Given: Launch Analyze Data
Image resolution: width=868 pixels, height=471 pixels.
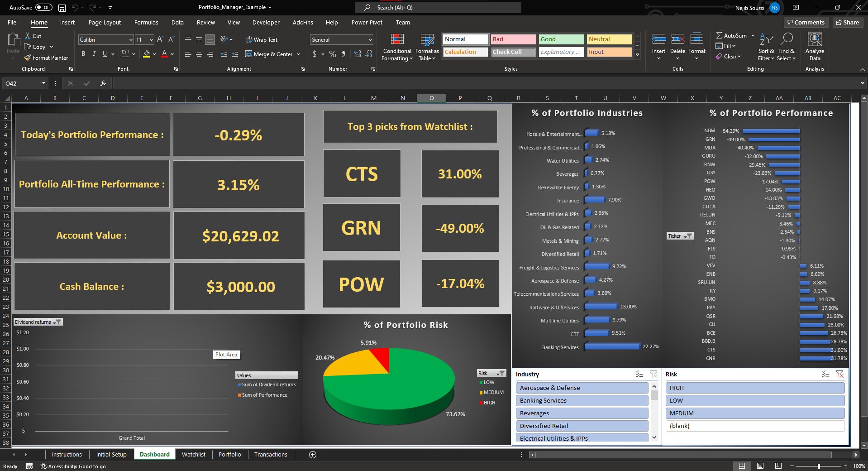Looking at the screenshot, I should pyautogui.click(x=814, y=45).
